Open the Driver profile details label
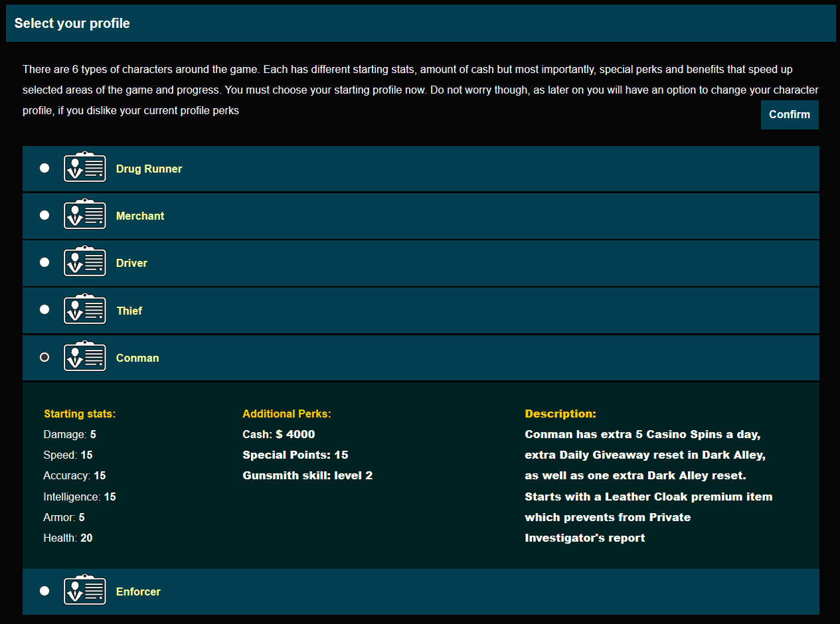This screenshot has height=624, width=840. pos(131,263)
